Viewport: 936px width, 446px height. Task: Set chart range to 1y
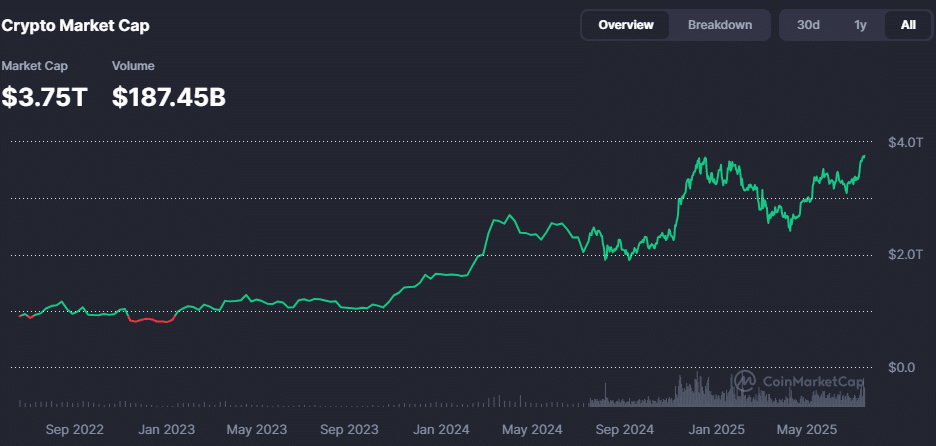860,25
